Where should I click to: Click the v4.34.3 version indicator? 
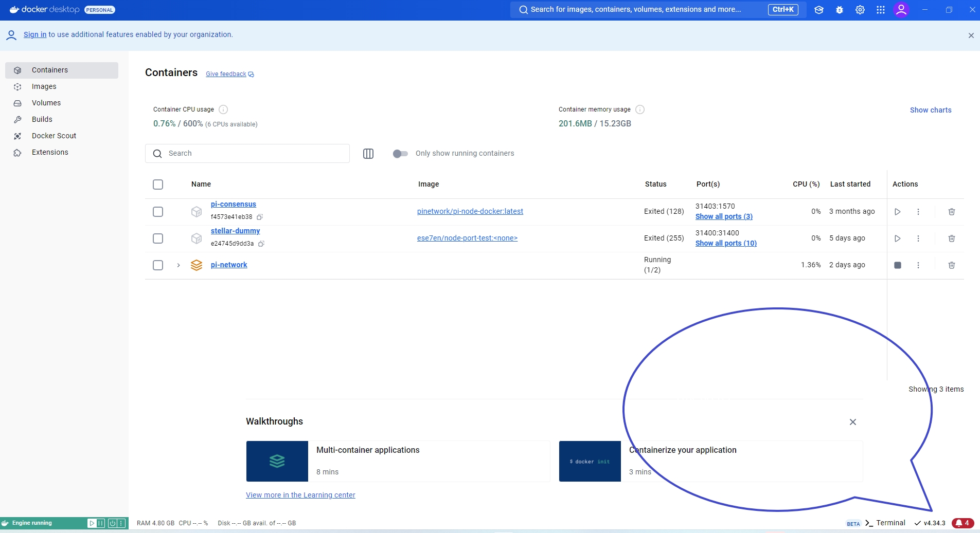[930, 523]
